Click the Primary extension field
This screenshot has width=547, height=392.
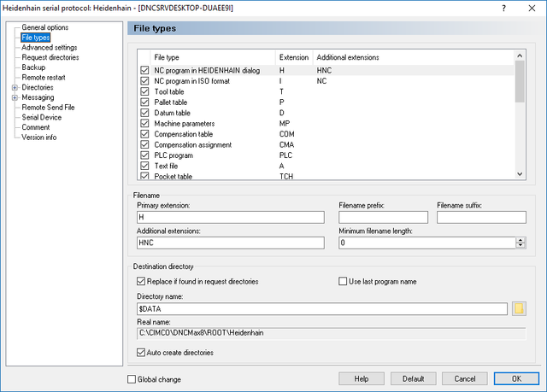[231, 217]
